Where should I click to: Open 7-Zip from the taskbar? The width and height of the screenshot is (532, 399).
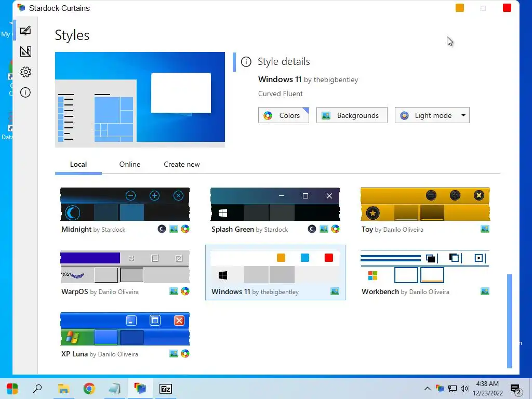[x=166, y=389]
